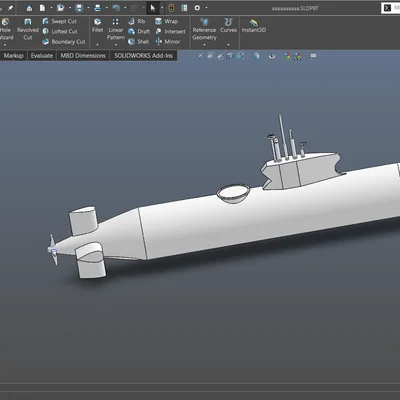Select the Rib tool

(x=137, y=21)
